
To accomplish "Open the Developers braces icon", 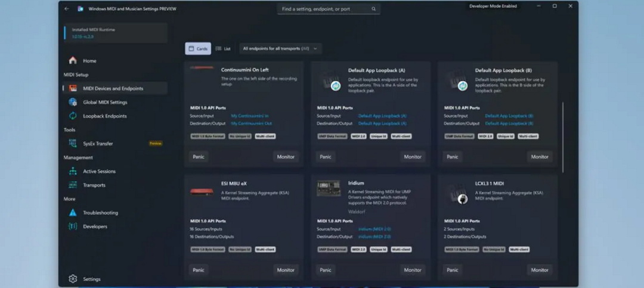I will point(73,227).
